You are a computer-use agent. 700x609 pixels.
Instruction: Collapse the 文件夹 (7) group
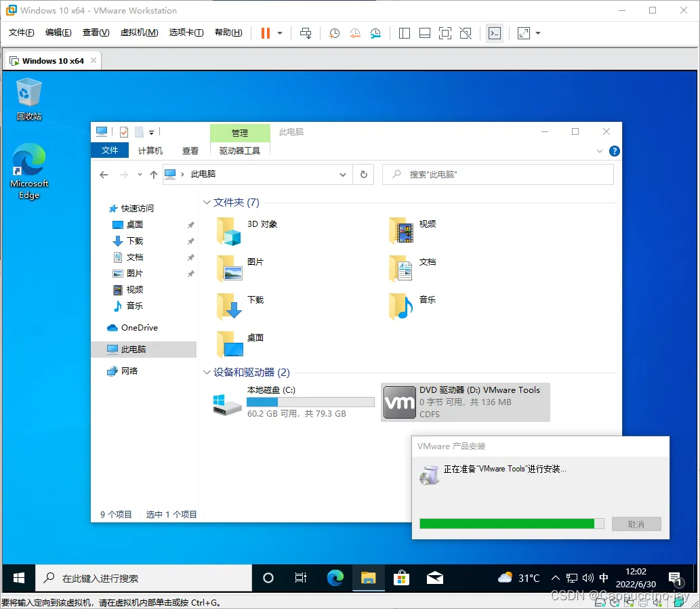(206, 203)
